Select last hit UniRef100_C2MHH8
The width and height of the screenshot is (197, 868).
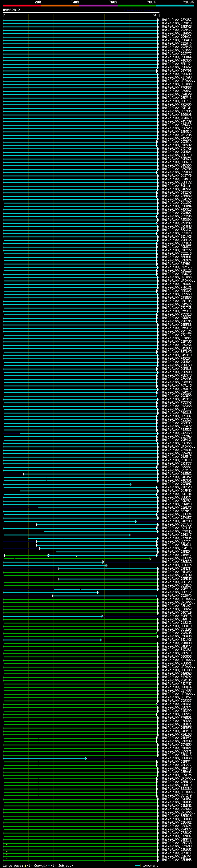[x=177, y=860]
